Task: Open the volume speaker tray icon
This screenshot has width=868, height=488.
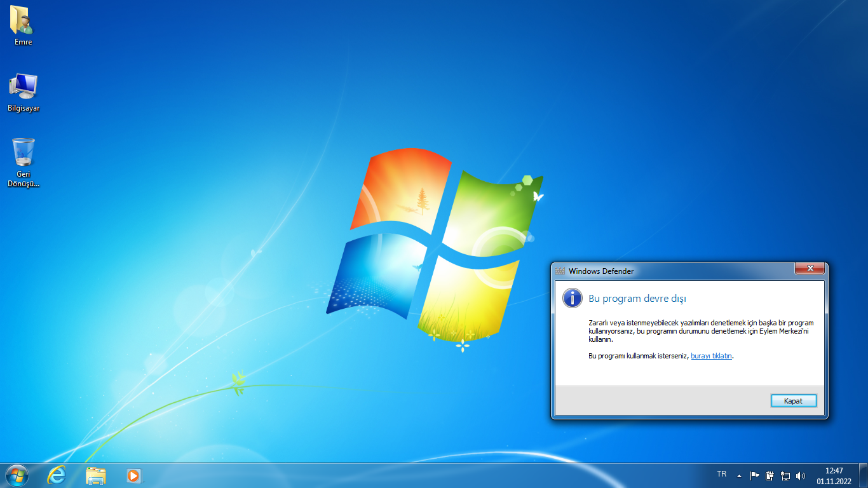Action: (x=801, y=475)
